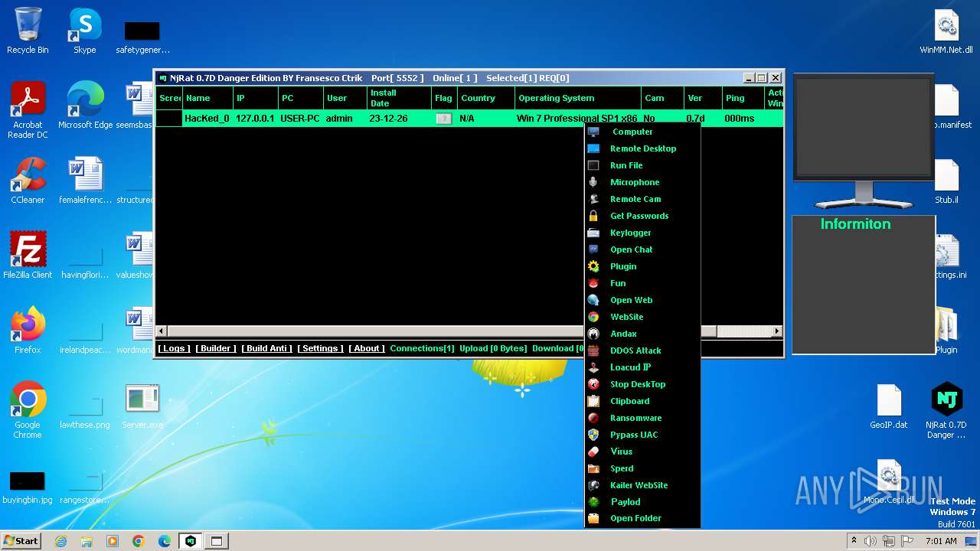Click the gear Plugin menu entry

point(642,266)
